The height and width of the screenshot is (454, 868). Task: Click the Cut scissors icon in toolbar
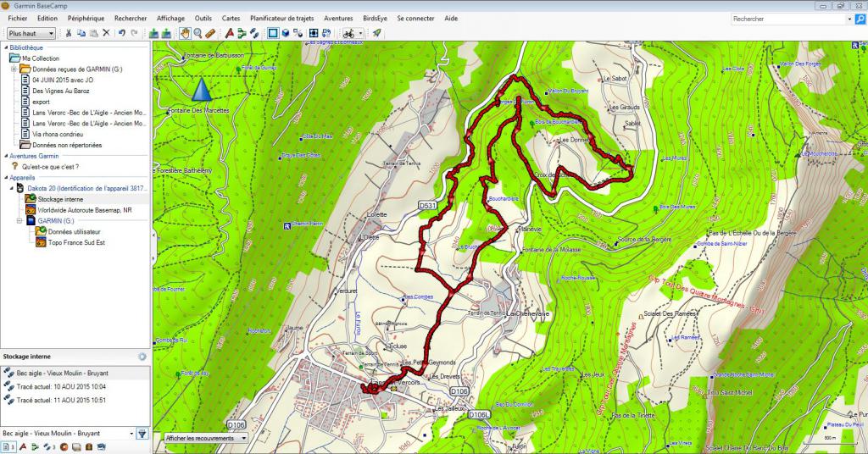point(69,33)
